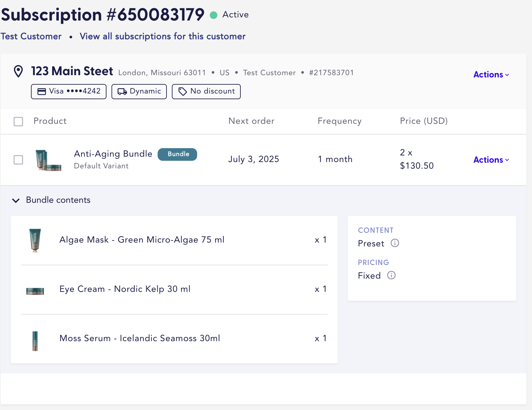
Task: Select the Moss Serum Icelandic Seamoss item
Action: pyautogui.click(x=140, y=338)
